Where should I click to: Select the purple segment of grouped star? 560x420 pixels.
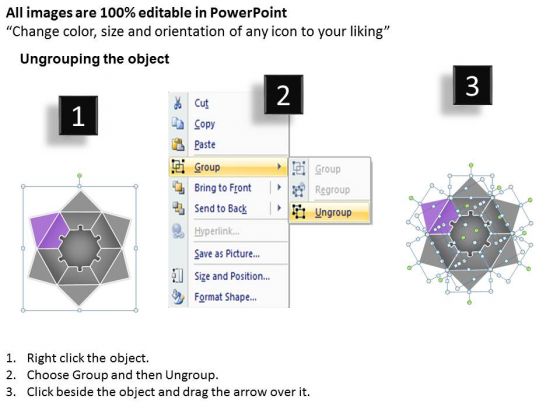pos(49,230)
